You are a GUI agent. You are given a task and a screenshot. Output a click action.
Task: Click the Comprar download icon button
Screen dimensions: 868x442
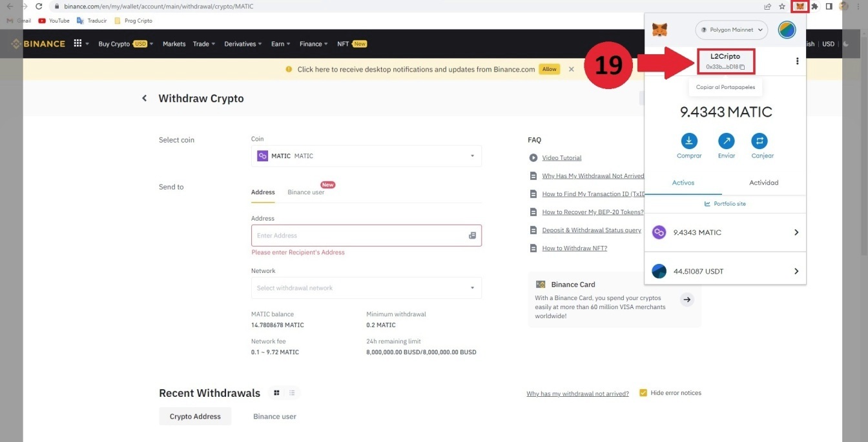coord(689,141)
